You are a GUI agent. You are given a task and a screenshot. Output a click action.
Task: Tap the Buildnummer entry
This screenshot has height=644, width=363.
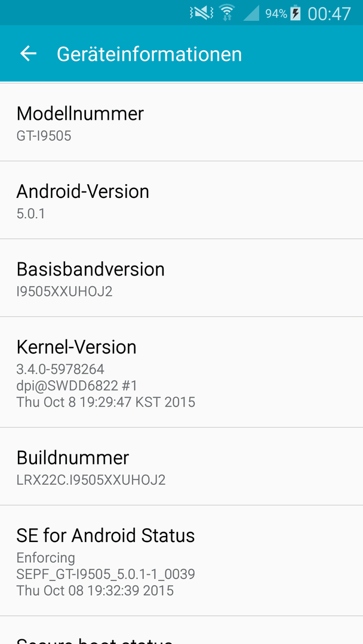tap(181, 466)
